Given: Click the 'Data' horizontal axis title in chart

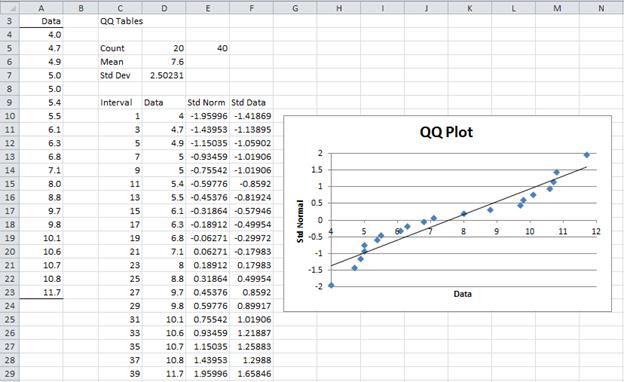Looking at the screenshot, I should [462, 294].
